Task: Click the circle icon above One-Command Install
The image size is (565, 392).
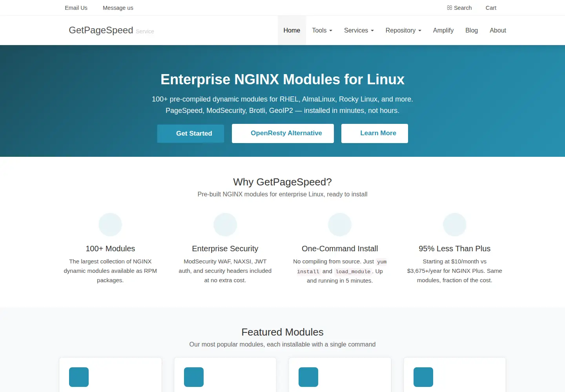Action: [x=340, y=225]
